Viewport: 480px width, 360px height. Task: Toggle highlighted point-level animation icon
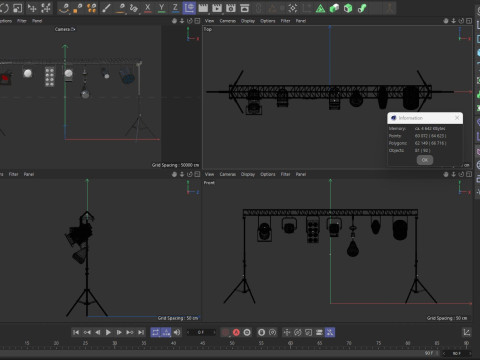330,332
